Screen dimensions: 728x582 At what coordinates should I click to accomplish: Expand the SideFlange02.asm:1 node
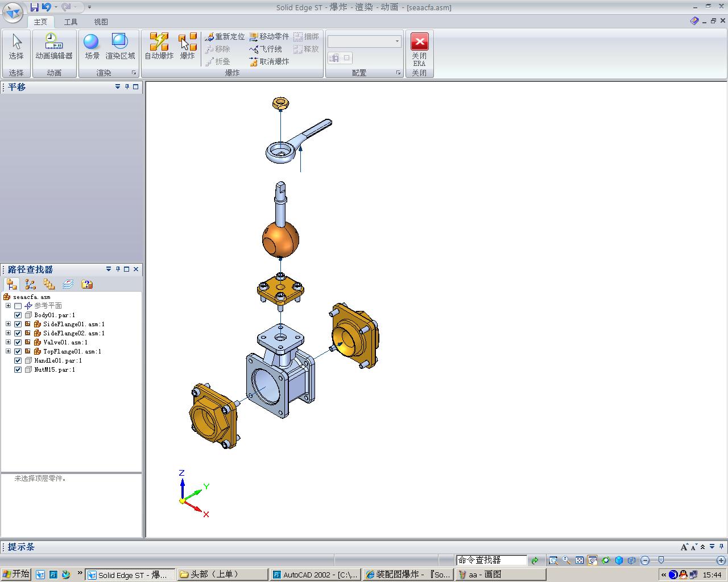[x=8, y=333]
